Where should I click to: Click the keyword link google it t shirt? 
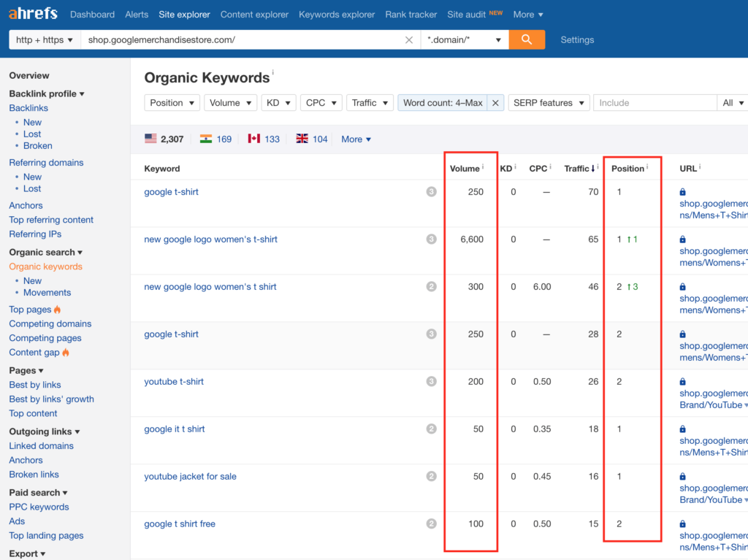click(174, 429)
